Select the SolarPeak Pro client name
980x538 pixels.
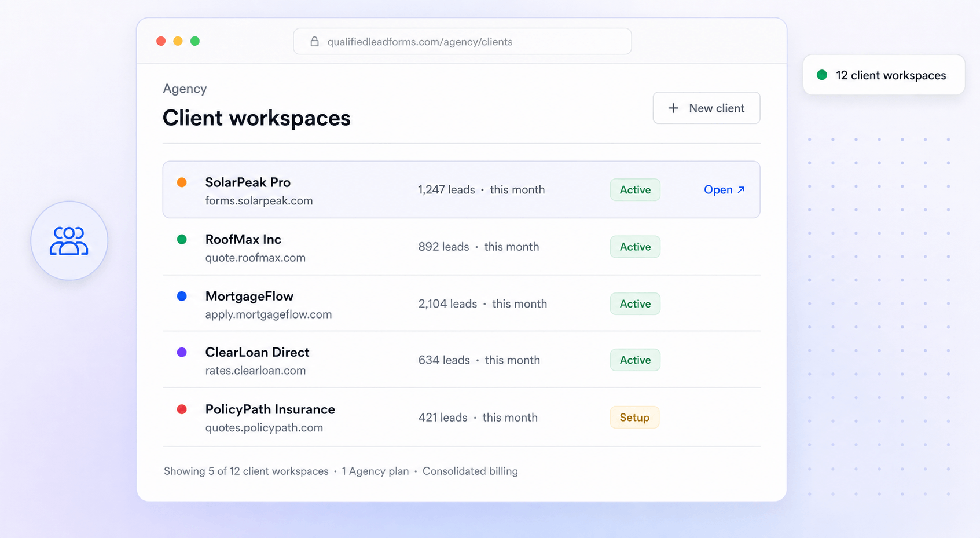(x=248, y=182)
